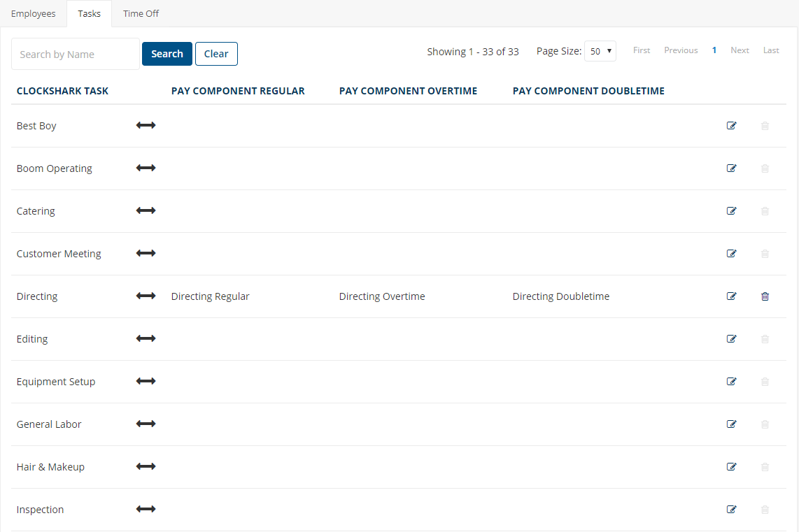Screen dimensions: 799x532
Task: Click the Search by Name field
Action: click(x=75, y=53)
